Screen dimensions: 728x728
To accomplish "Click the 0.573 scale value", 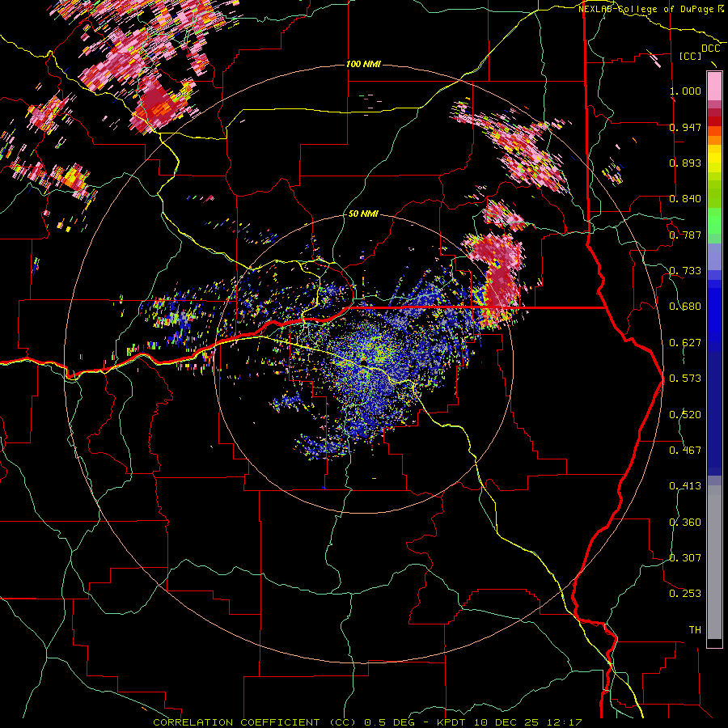I will 685,379.
